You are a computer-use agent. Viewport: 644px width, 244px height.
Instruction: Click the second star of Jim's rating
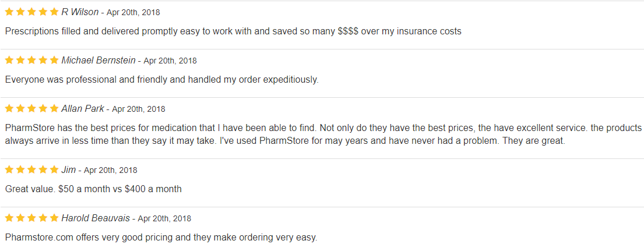[x=20, y=170]
